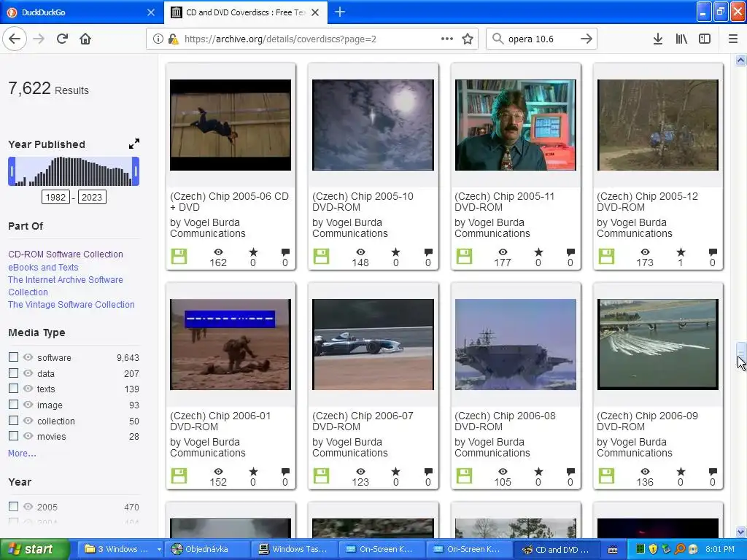
Task: Bookmark this page with the star
Action: pyautogui.click(x=468, y=39)
